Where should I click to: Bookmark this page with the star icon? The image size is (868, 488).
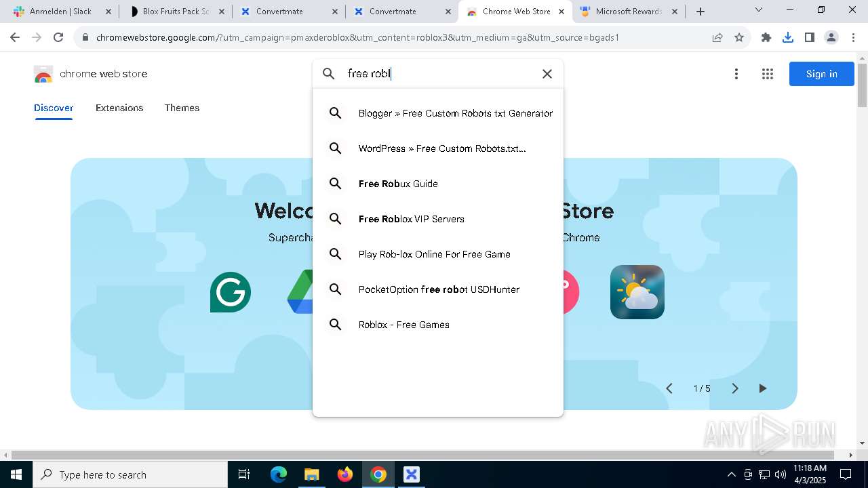tap(739, 37)
